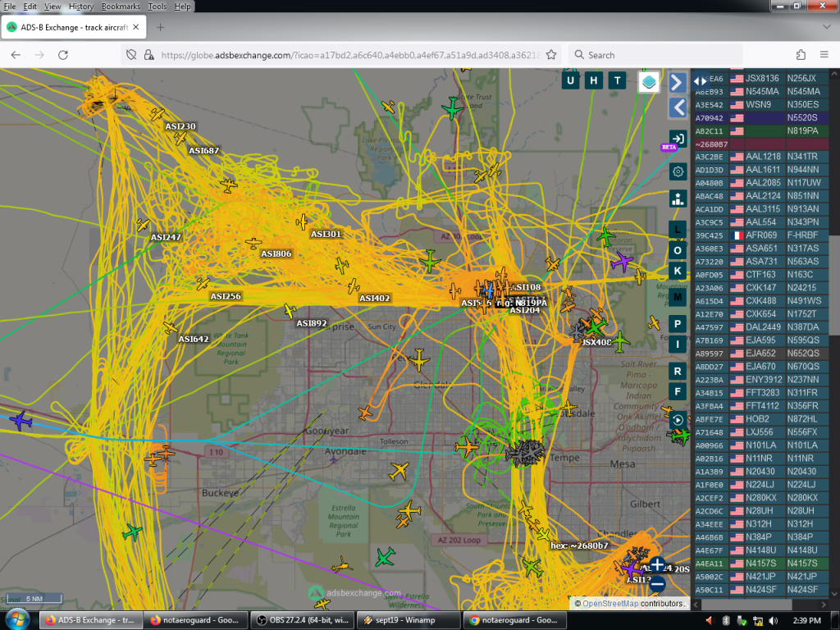840x630 pixels.
Task: Open the login beta icon
Action: 677,139
